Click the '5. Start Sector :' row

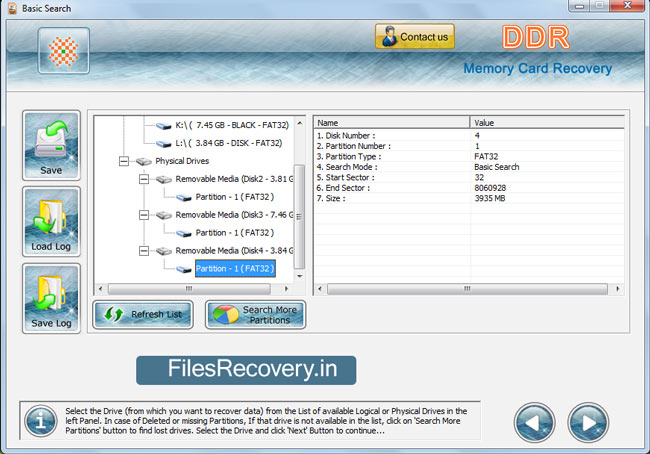point(469,177)
